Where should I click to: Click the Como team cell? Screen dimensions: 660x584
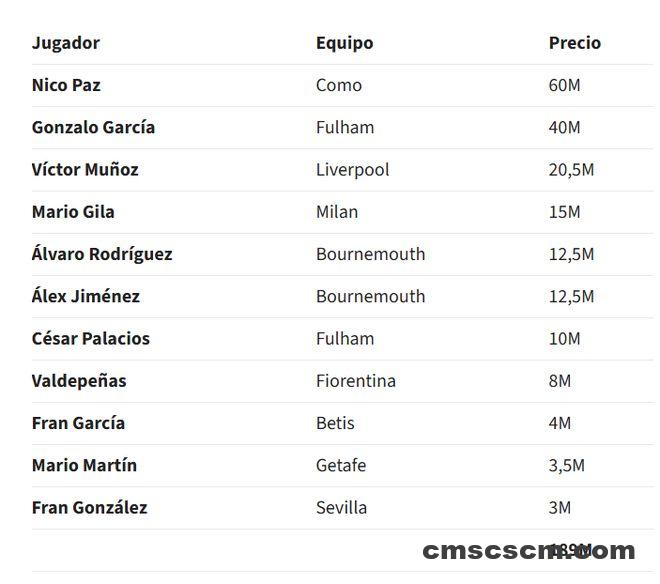(x=339, y=85)
